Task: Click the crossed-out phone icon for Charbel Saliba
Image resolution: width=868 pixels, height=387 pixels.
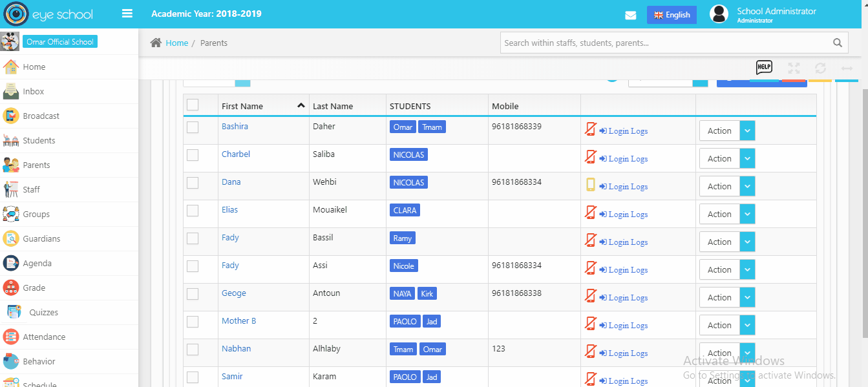Action: (590, 157)
